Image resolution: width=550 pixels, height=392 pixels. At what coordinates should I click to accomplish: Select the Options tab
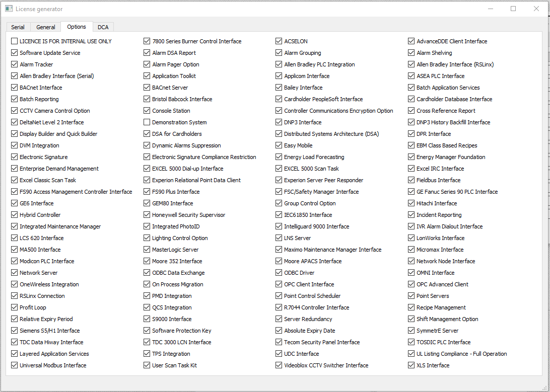(x=77, y=27)
